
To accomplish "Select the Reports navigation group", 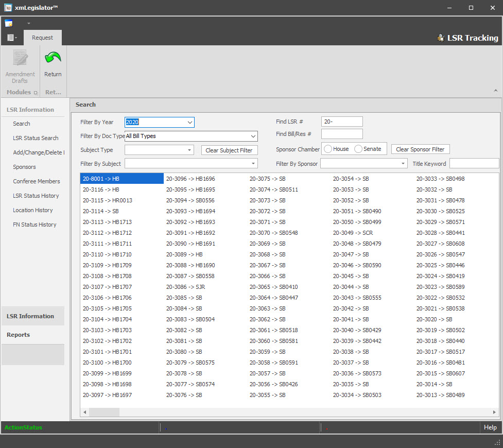I will pos(33,335).
